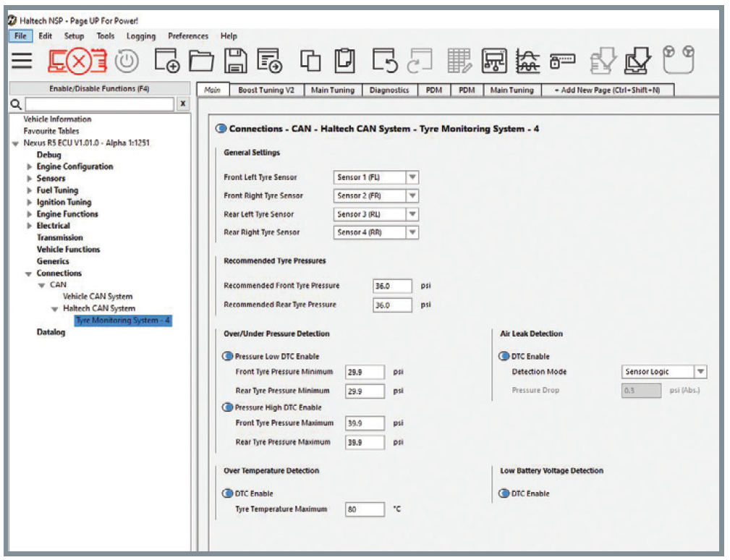The image size is (730, 560).
Task: Click Rear Tyre Pressure Maximum field
Action: point(365,442)
